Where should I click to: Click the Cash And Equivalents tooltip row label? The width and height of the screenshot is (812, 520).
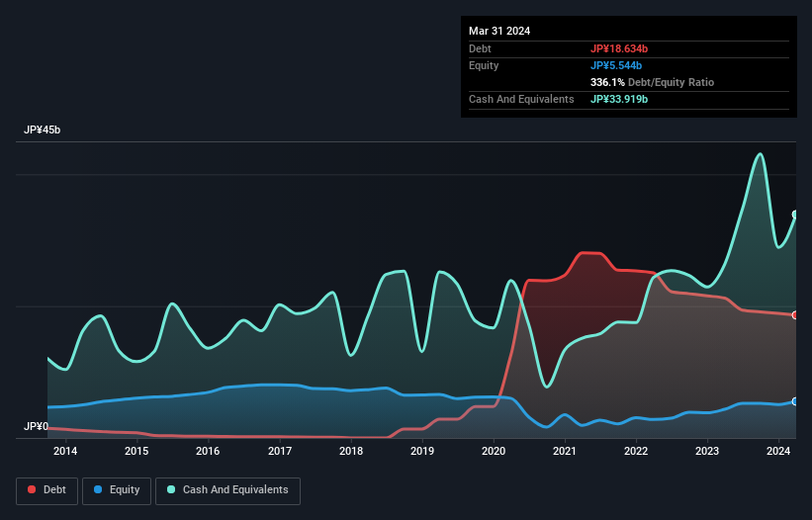[x=521, y=99]
